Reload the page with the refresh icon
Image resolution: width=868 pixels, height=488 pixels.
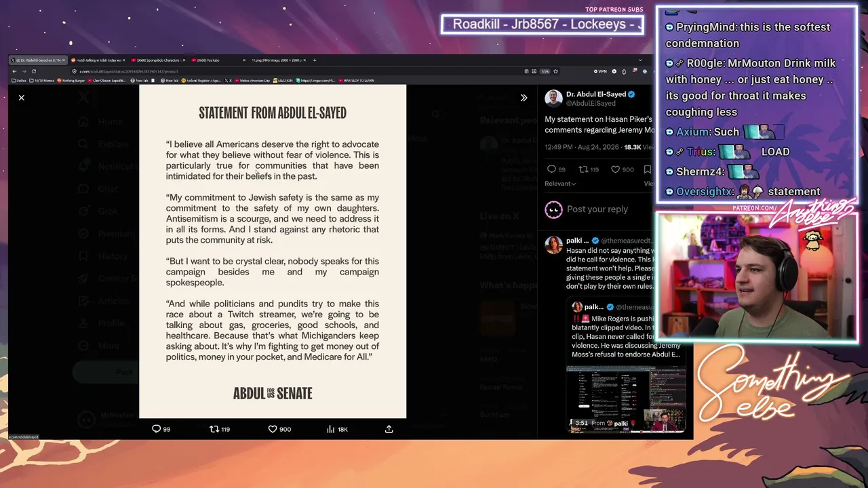click(33, 71)
